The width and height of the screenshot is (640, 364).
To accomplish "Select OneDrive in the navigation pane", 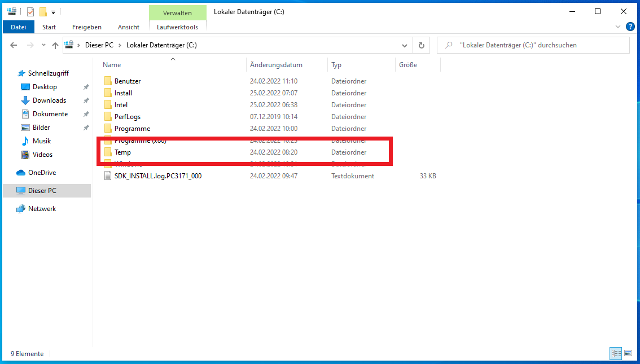I will click(42, 173).
